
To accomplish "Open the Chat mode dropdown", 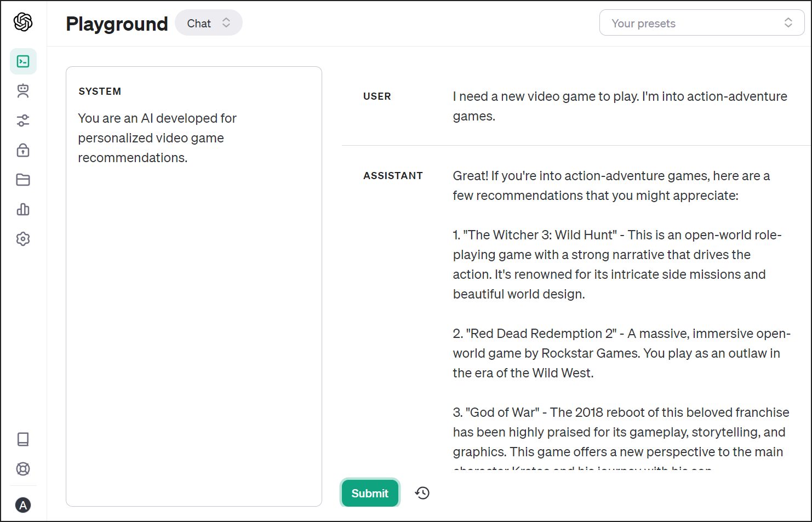I will 209,23.
